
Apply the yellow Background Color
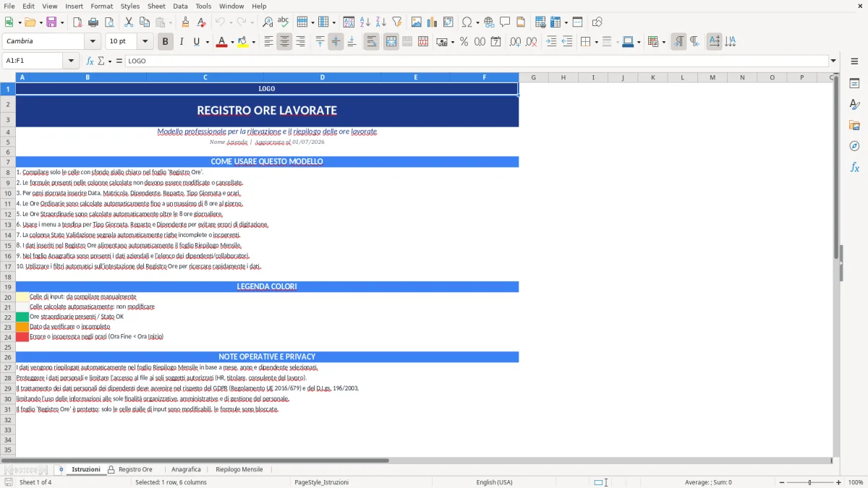pyautogui.click(x=243, y=42)
